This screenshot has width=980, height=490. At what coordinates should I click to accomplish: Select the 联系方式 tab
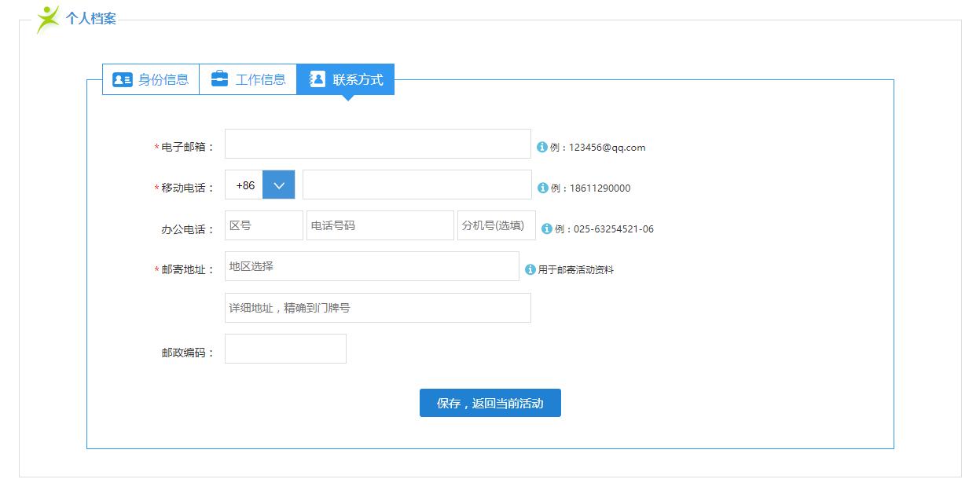point(346,79)
